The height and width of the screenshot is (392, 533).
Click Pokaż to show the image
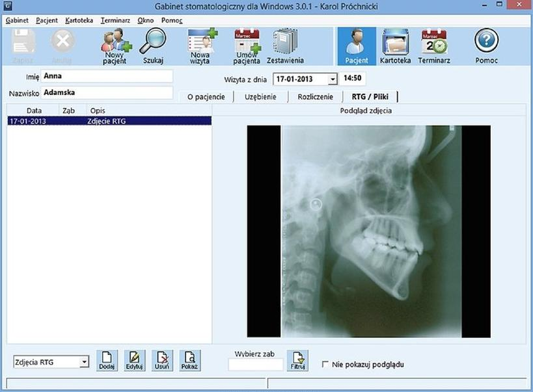(191, 360)
